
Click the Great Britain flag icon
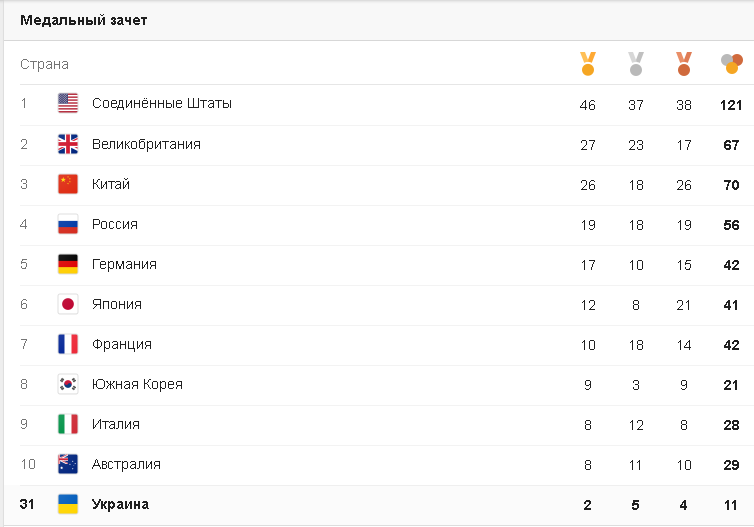pos(68,144)
